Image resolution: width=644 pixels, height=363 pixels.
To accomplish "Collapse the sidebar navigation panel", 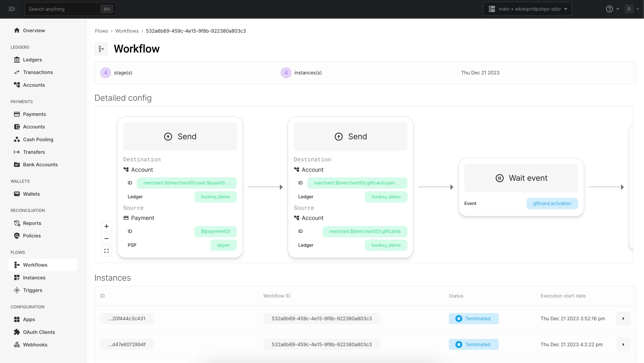I will click(12, 9).
